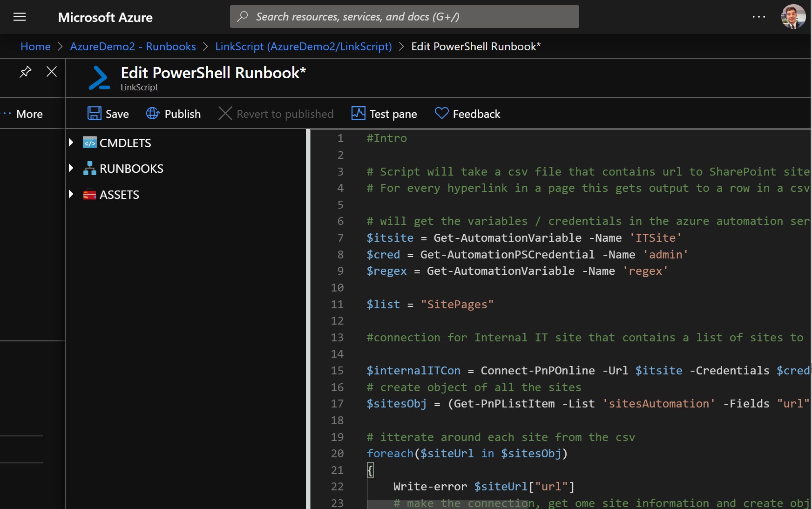Click line number 11 in the editor
This screenshot has height=509, width=812.
(x=337, y=305)
